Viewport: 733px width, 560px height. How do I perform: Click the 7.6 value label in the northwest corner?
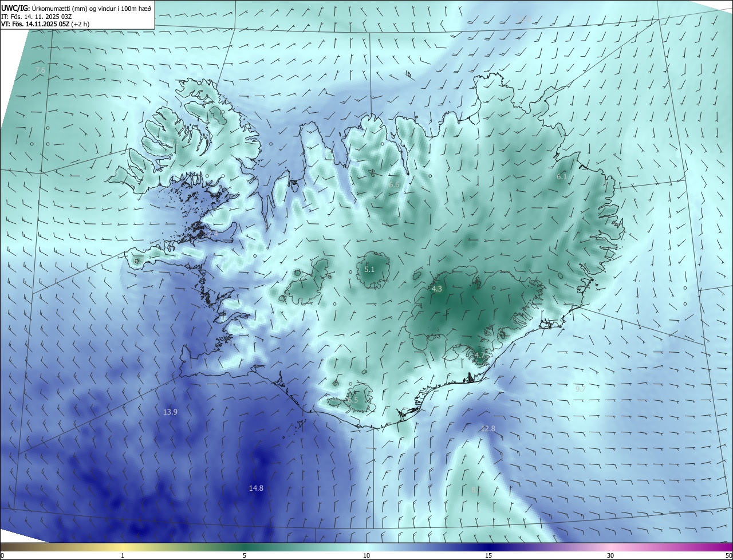(x=40, y=70)
